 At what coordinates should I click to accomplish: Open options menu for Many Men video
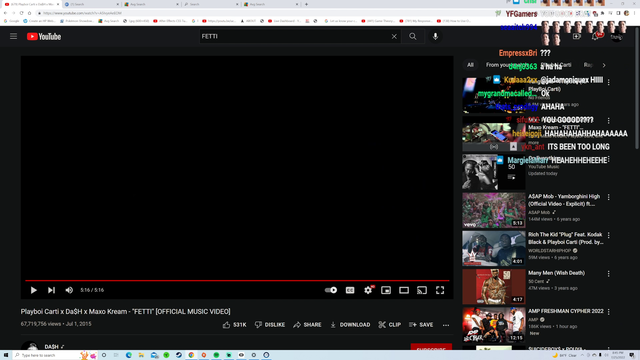tap(609, 274)
